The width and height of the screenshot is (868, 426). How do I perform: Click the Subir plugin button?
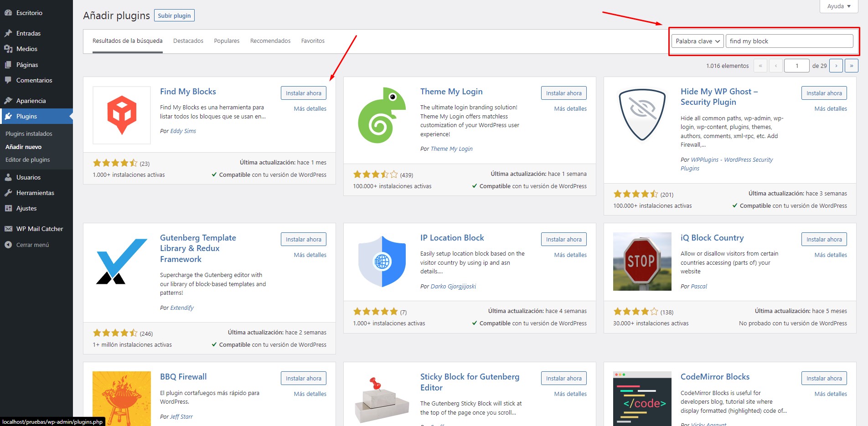point(175,15)
